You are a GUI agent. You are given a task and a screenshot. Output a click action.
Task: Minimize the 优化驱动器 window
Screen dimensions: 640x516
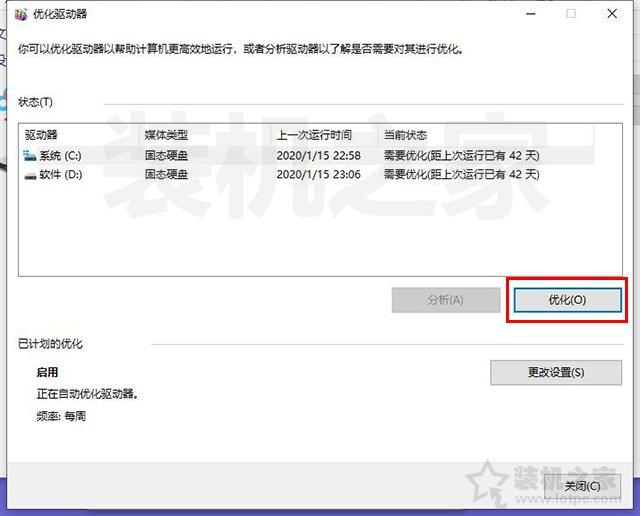531,14
